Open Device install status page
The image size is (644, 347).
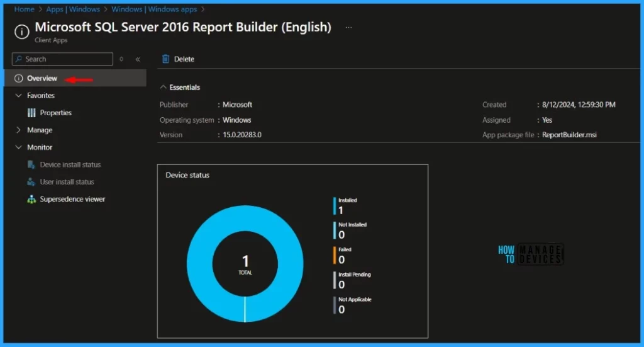70,164
